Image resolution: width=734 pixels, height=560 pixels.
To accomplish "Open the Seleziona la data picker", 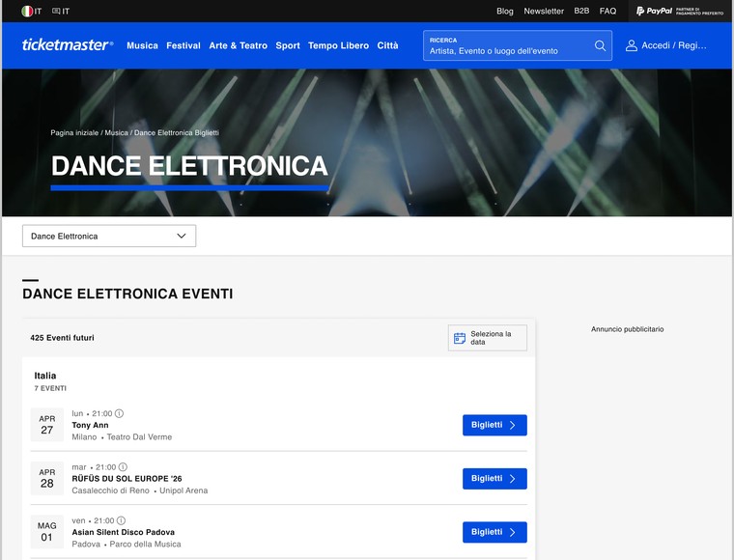I will (x=488, y=338).
